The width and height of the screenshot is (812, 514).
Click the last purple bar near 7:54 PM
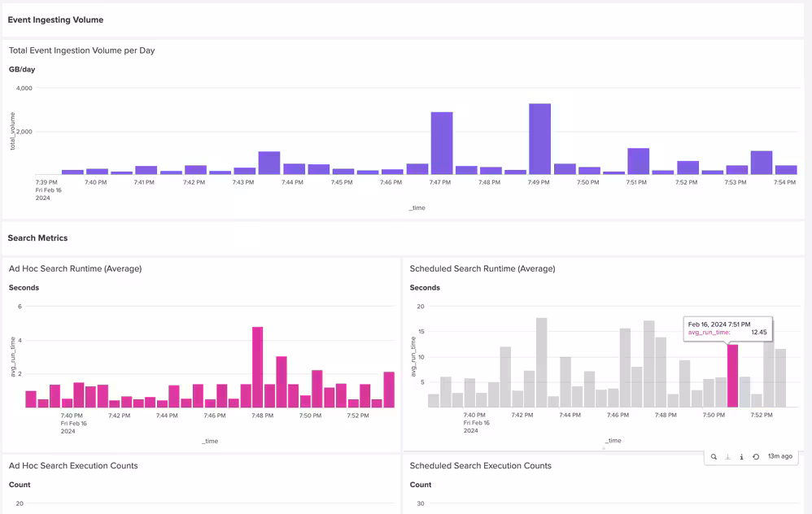[x=786, y=170]
